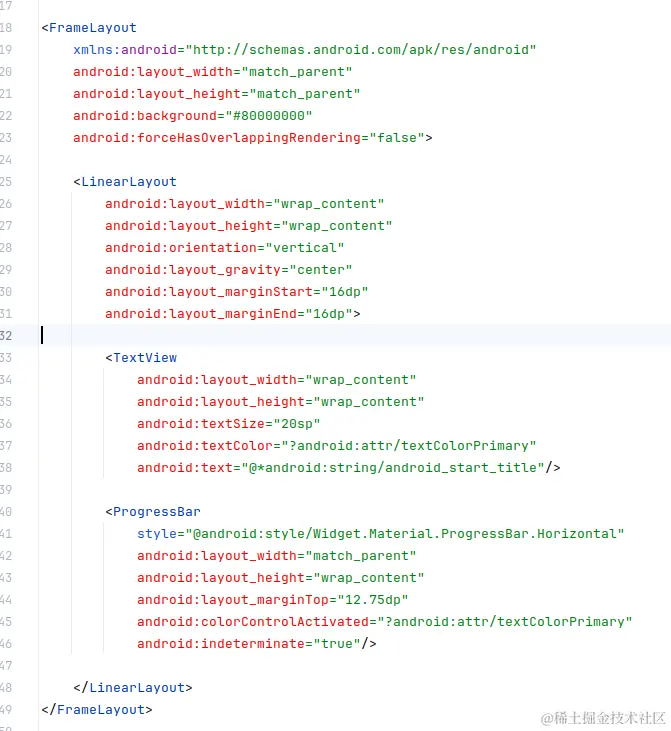
Task: Click line number 32 in gutter
Action: (x=6, y=336)
